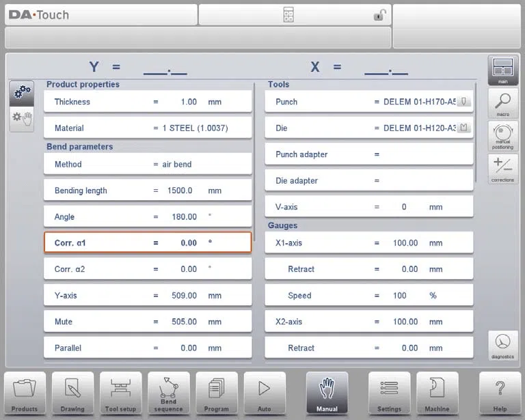This screenshot has width=525, height=420.
Task: Open manual positioning handwheel icon
Action: click(503, 136)
